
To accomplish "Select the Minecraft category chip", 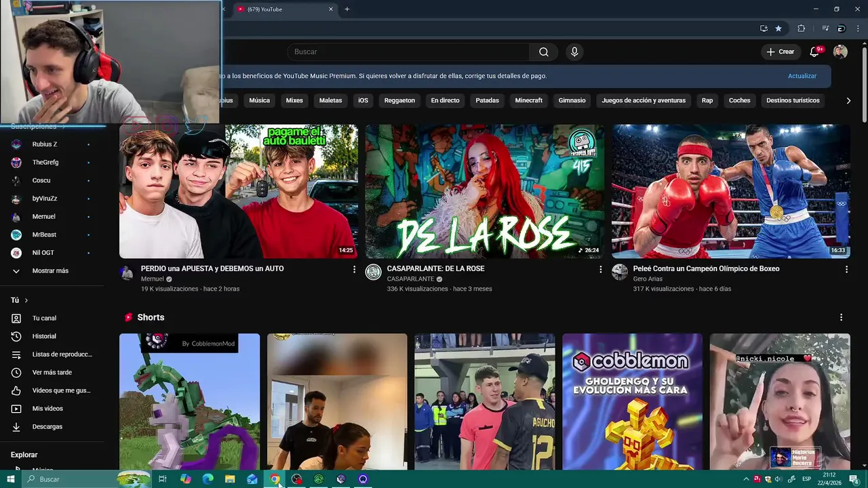I will 529,100.
